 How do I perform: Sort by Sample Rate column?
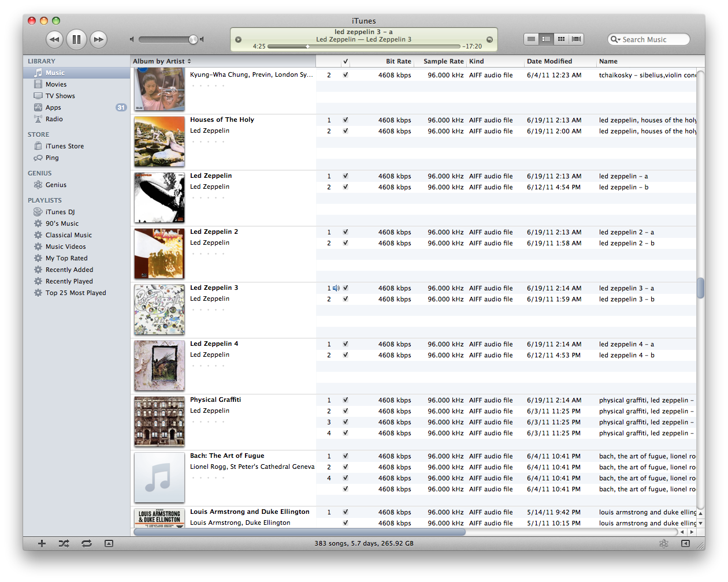(x=441, y=61)
